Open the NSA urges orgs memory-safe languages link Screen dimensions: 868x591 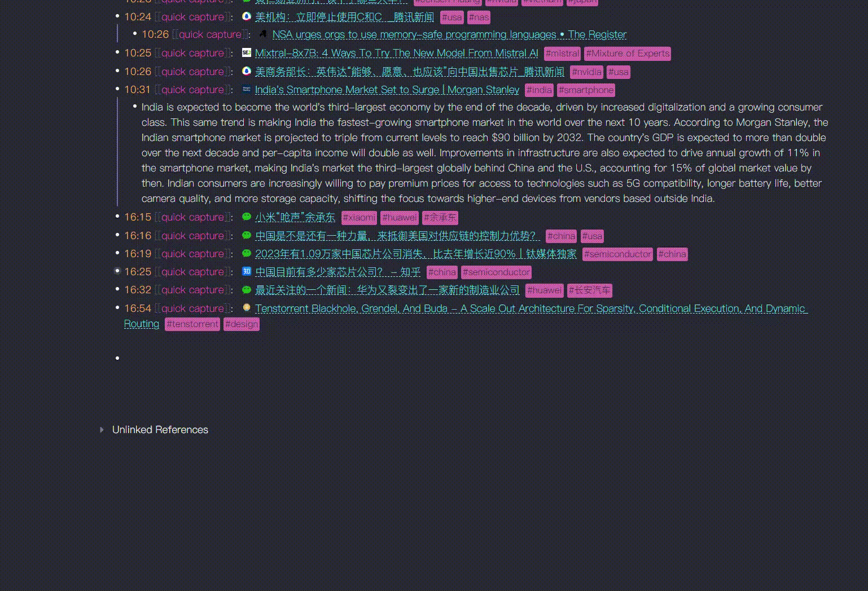[x=449, y=34]
